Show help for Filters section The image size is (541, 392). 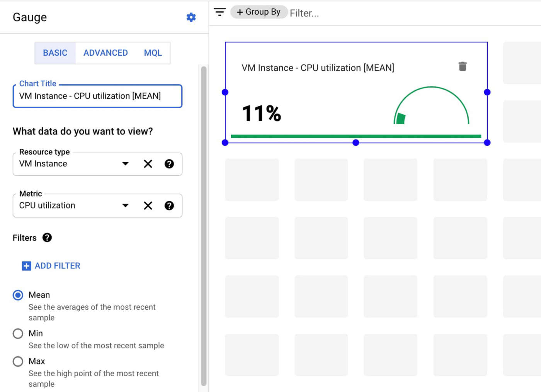[x=47, y=238]
